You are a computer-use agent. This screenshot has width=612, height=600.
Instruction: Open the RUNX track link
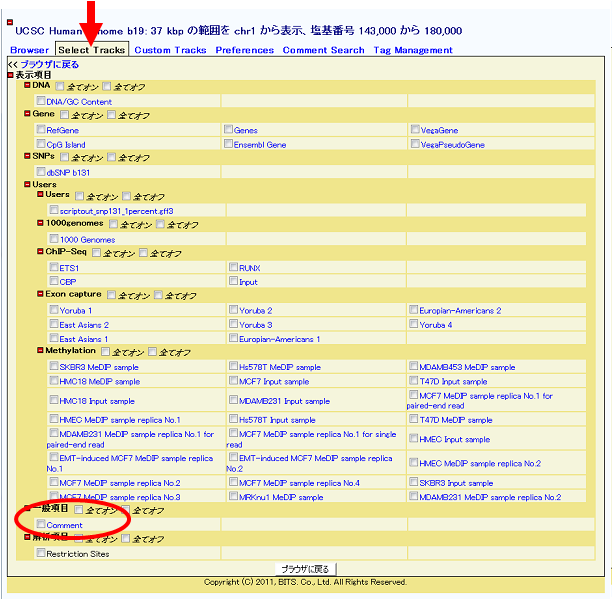pos(249,268)
